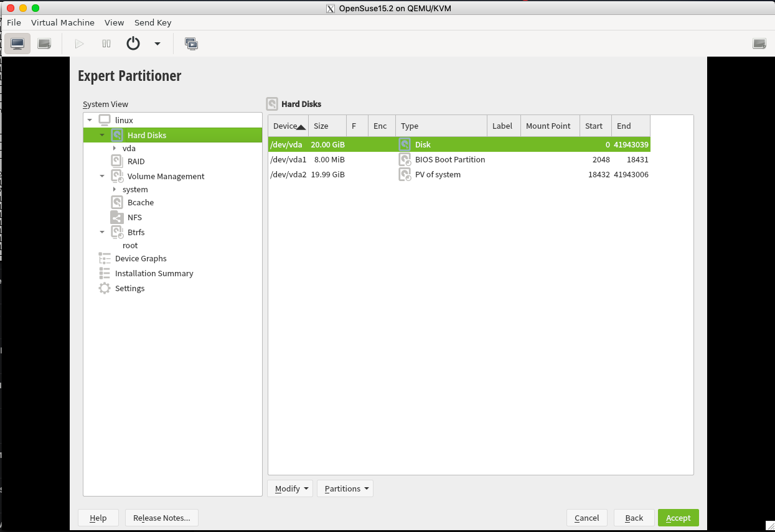
Task: Collapse the Btrfs tree node
Action: [x=102, y=232]
